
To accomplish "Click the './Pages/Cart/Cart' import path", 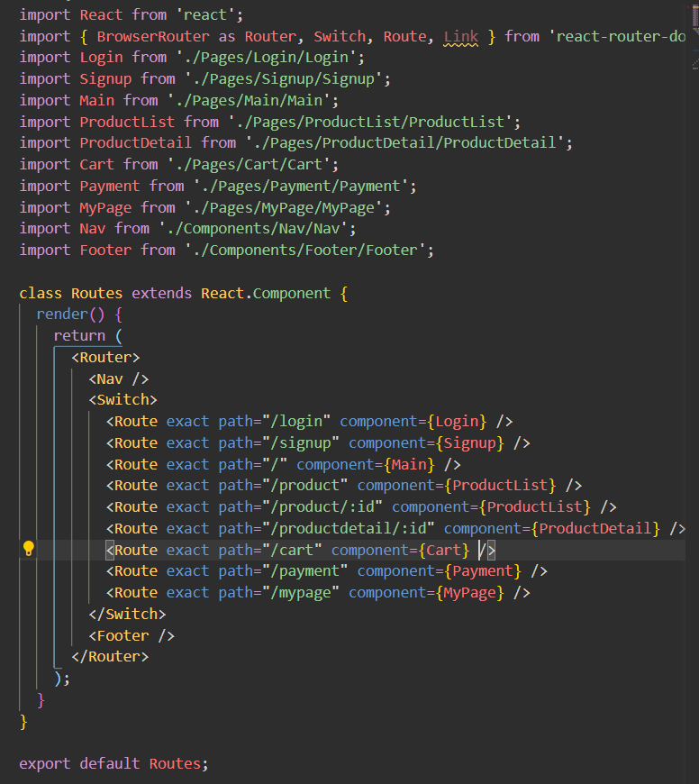I will 249,165.
